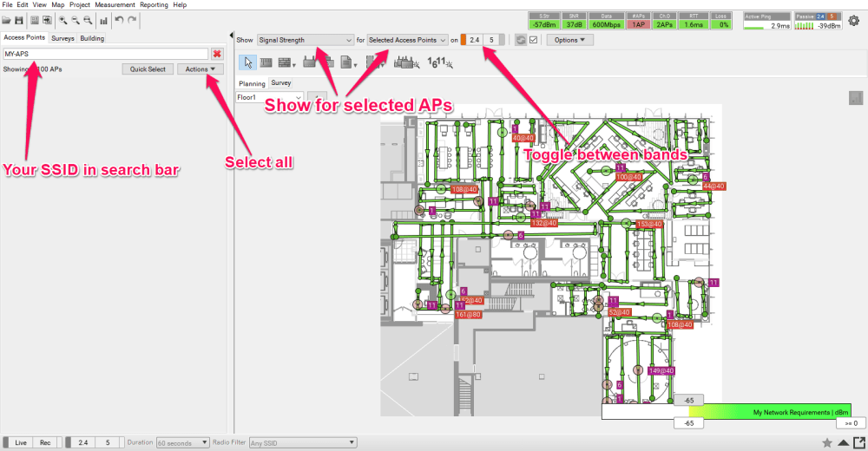Click the -65 legend threshold handle above gradient

click(688, 400)
